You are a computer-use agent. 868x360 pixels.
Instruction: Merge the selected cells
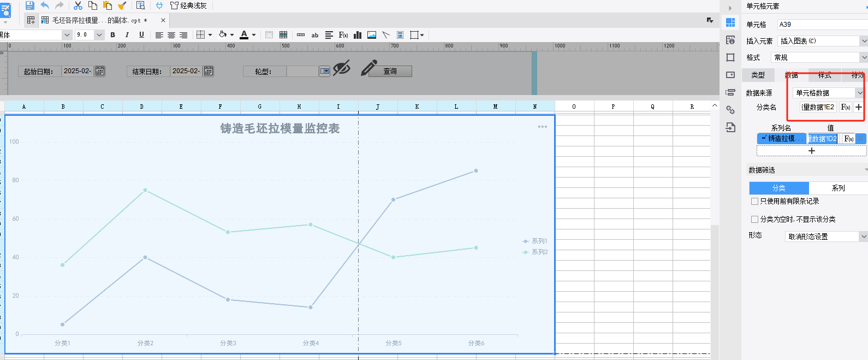(x=269, y=35)
